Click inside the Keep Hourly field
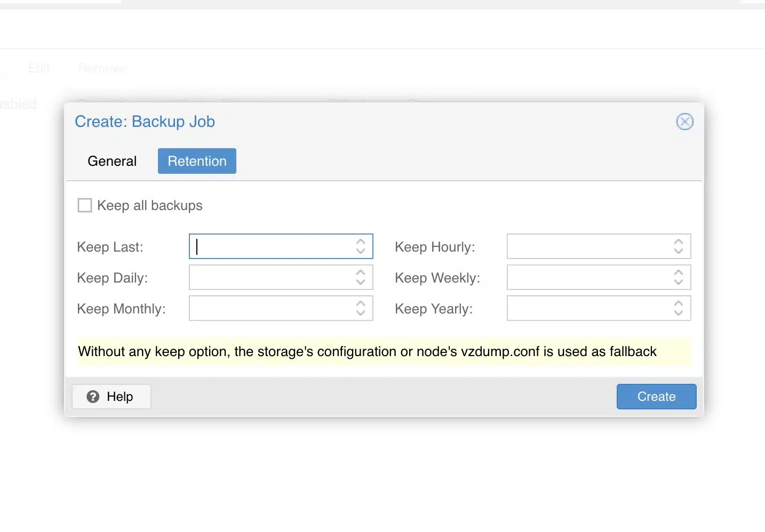The width and height of the screenshot is (765, 532). 587,246
